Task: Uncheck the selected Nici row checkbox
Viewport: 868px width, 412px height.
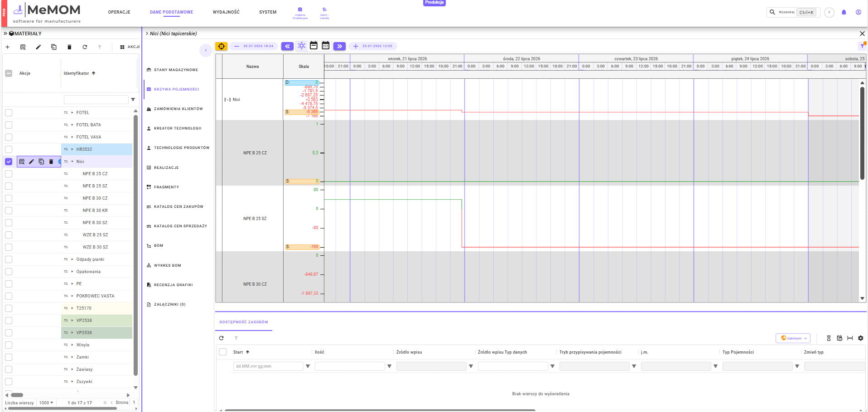Action: click(9, 162)
